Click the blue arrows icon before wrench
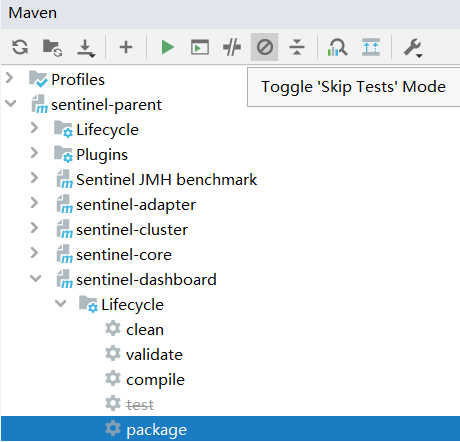This screenshot has height=442, width=460. [x=371, y=47]
